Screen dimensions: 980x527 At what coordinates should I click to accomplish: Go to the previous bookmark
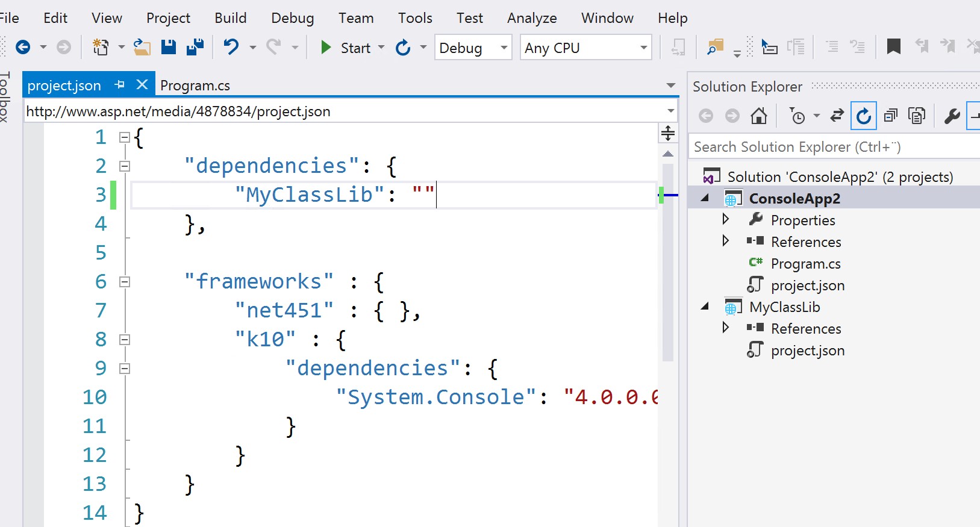point(922,46)
